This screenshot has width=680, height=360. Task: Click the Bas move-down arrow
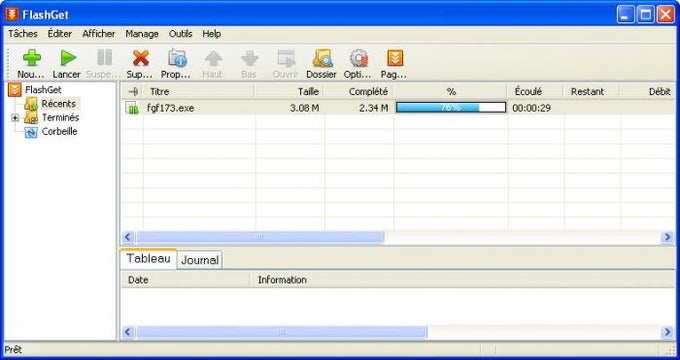pos(250,58)
